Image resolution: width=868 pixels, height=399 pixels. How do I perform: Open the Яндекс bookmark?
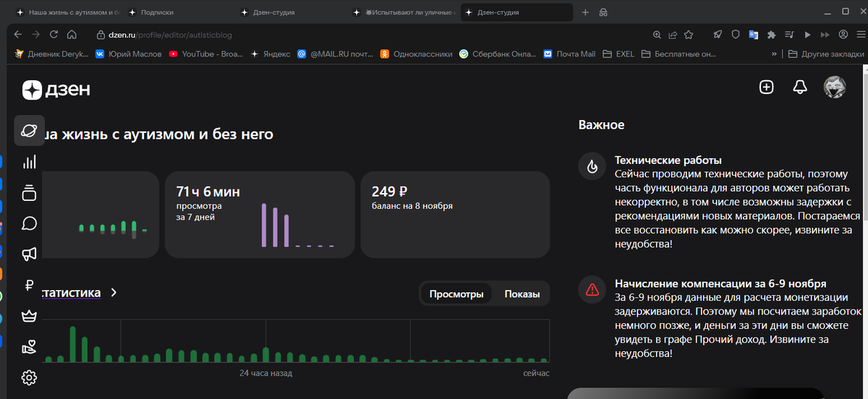pos(271,53)
